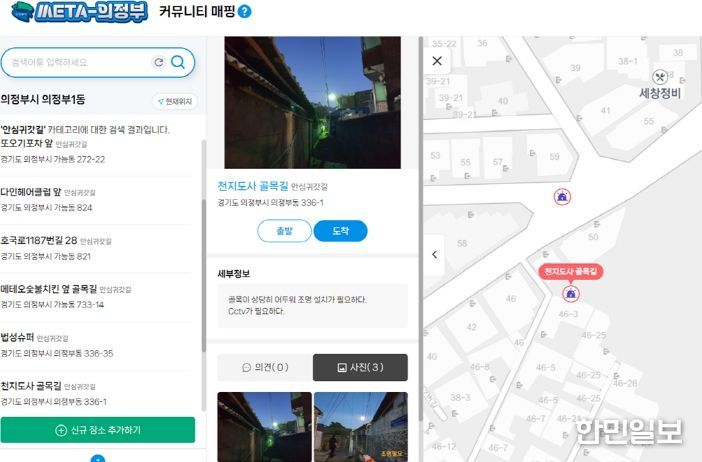
Task: Click the 현재위치 current-location button
Action: click(x=176, y=102)
